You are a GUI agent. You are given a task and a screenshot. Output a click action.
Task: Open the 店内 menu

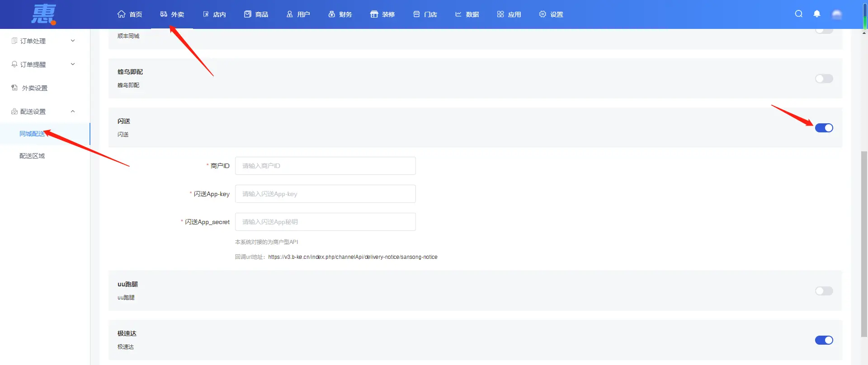[x=219, y=14]
